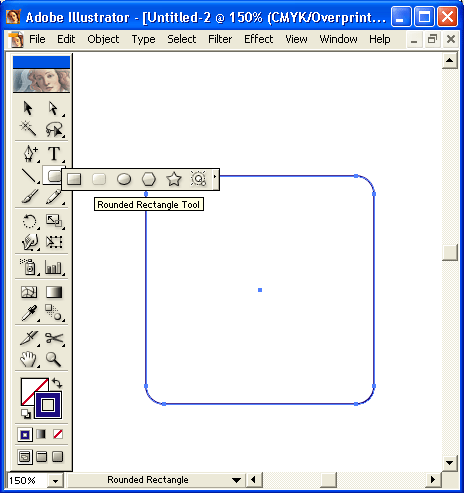Open the Rounded Rectangle status popup
Image resolution: width=464 pixels, height=493 pixels.
click(x=236, y=480)
